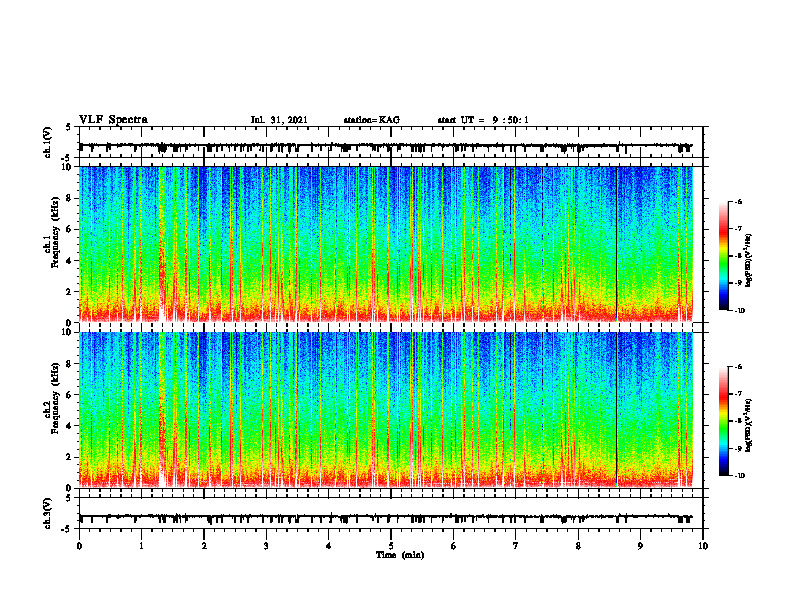Click time axis tick label "5"

391,546
